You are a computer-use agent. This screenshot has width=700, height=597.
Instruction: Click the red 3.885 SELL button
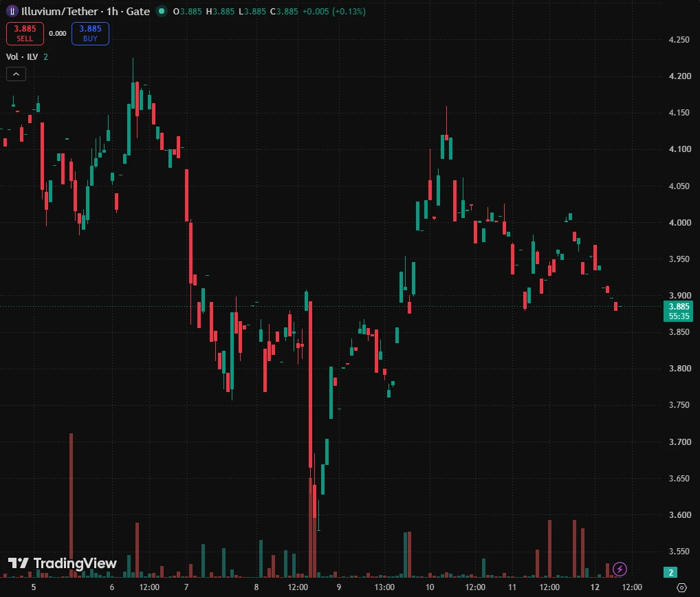[x=25, y=34]
